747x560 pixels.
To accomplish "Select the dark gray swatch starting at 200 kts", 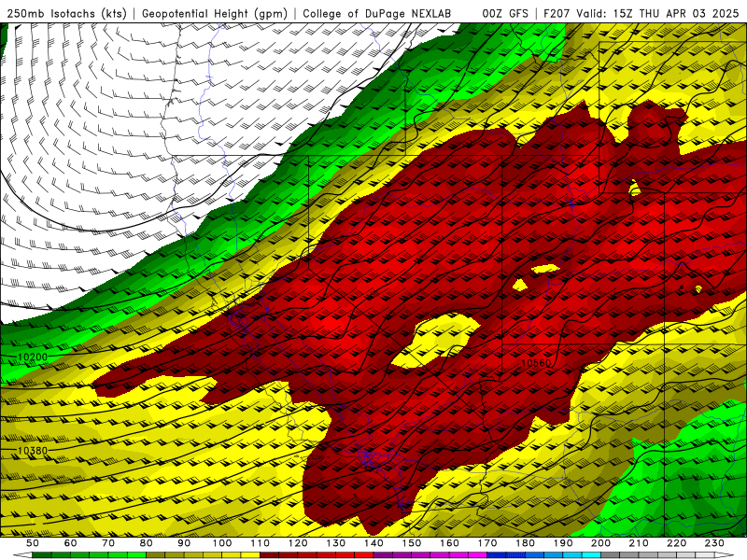I will click(611, 555).
